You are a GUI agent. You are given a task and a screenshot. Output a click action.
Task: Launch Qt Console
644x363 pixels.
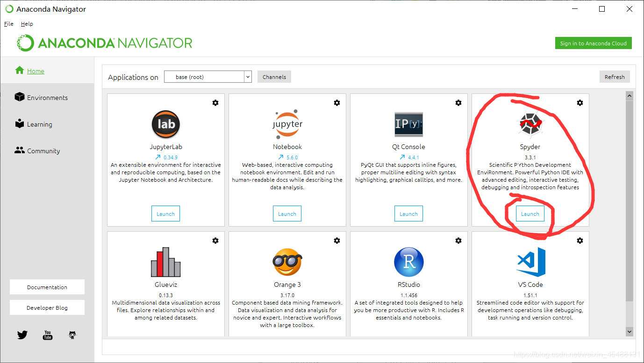409,214
